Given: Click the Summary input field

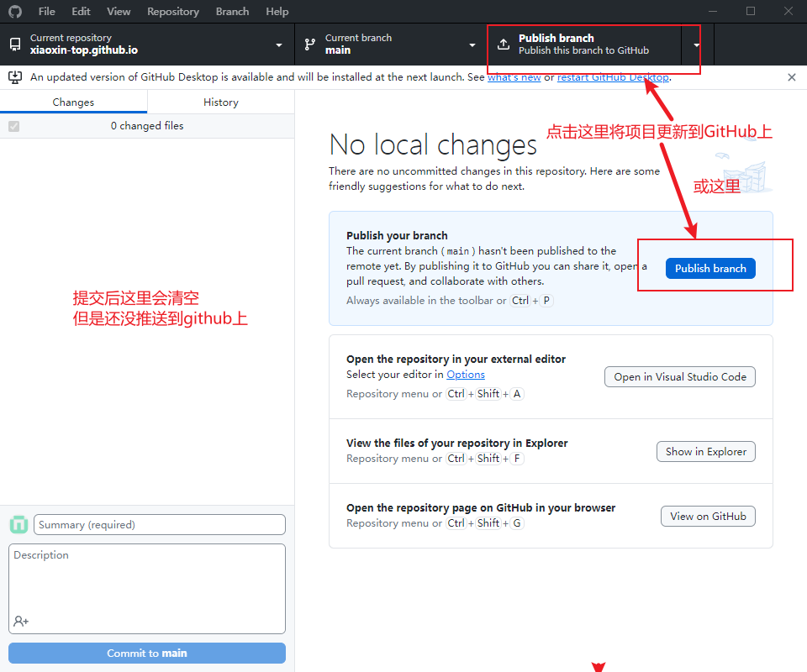Looking at the screenshot, I should coord(160,525).
